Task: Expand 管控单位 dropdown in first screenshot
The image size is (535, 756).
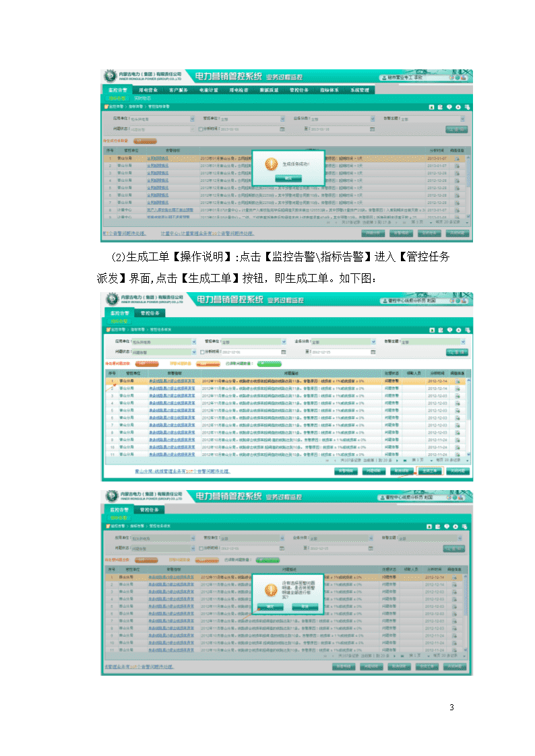Action: click(283, 118)
